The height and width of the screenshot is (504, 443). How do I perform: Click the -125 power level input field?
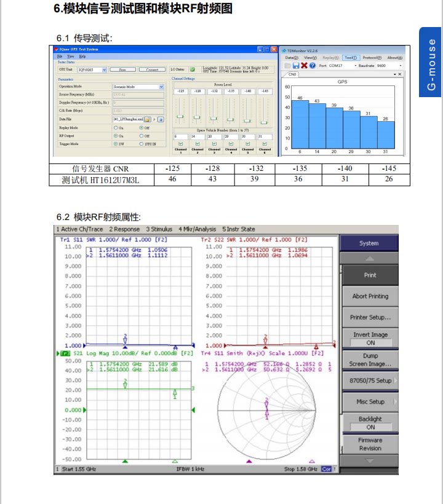(181, 92)
